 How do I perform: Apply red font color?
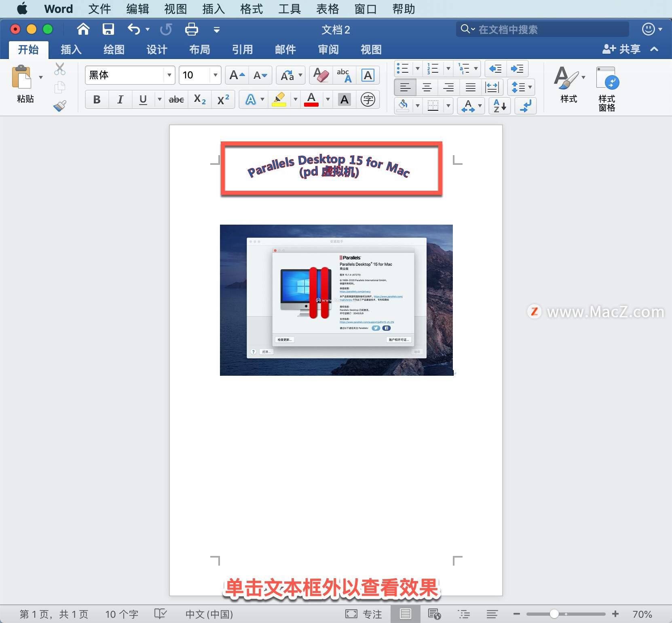[311, 99]
